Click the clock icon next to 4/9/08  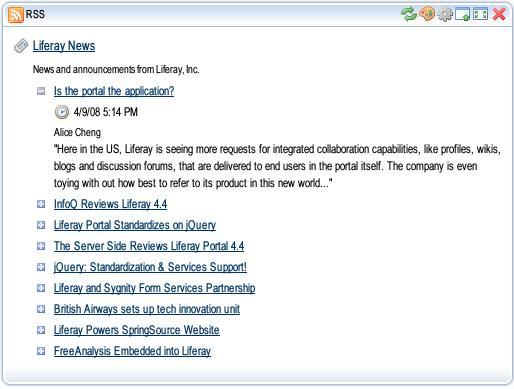[x=62, y=112]
